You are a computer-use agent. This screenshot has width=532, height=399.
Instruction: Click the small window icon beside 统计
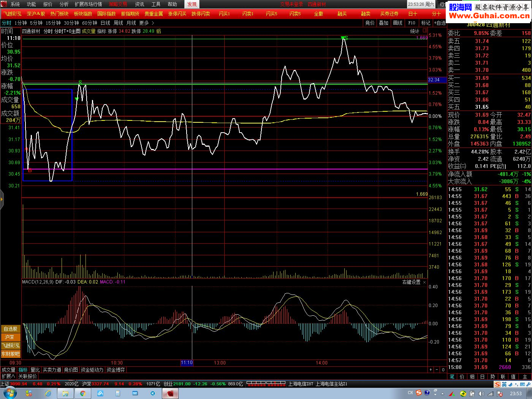(x=424, y=30)
